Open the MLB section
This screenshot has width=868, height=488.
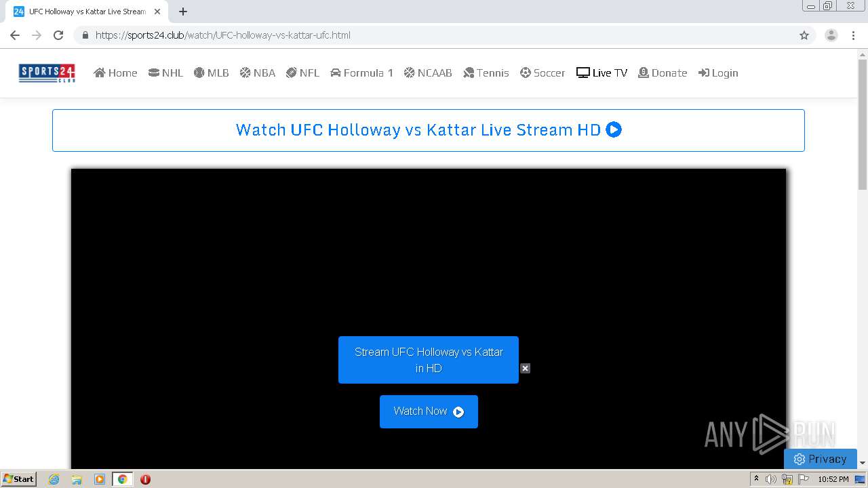(x=211, y=73)
